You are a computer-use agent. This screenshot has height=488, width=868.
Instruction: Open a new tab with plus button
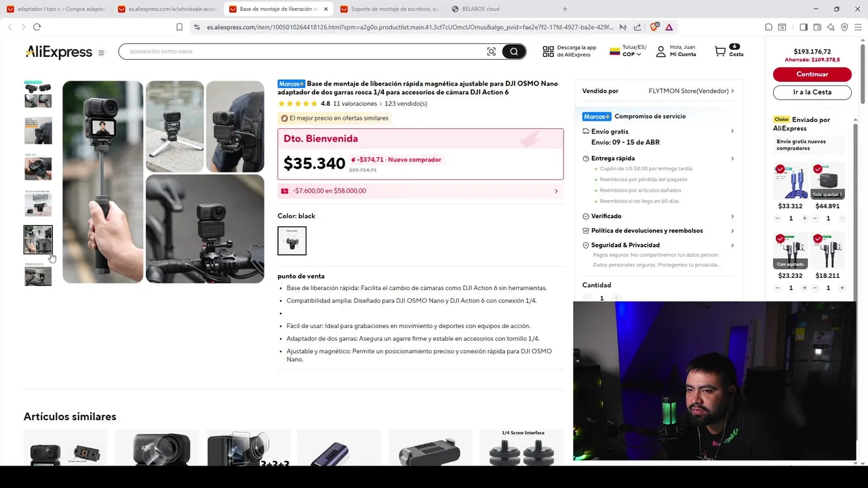(x=565, y=9)
